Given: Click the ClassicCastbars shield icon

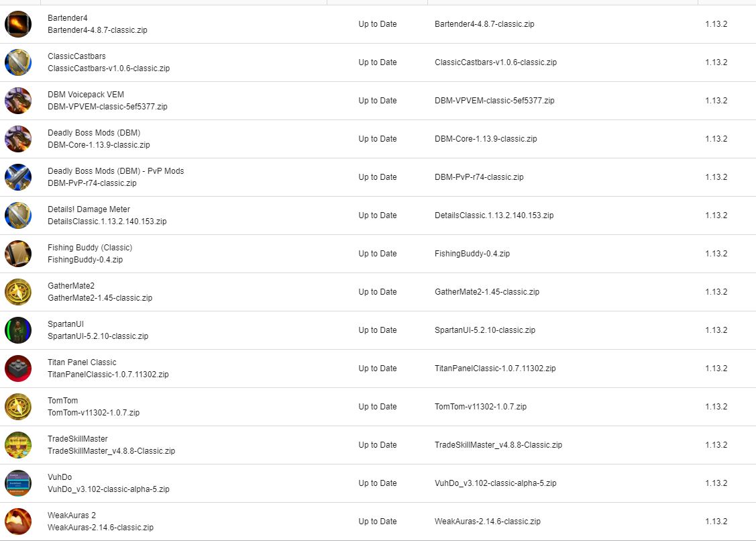Looking at the screenshot, I should click(x=18, y=62).
